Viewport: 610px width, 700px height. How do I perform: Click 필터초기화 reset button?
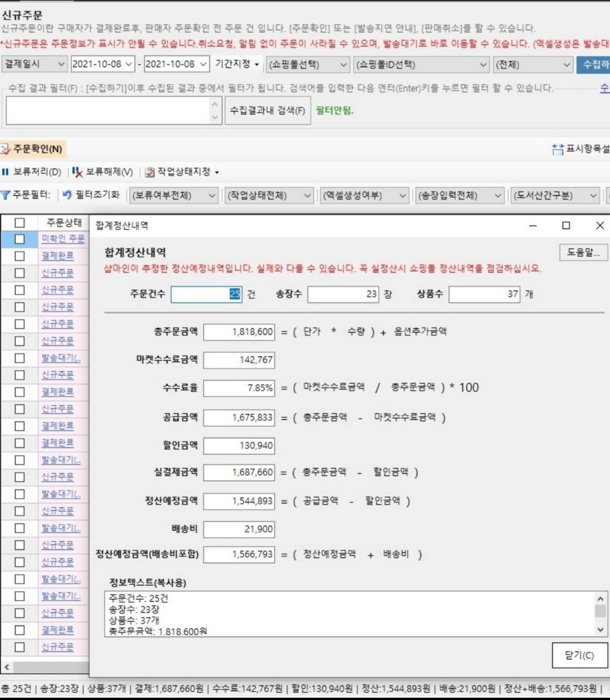click(91, 195)
